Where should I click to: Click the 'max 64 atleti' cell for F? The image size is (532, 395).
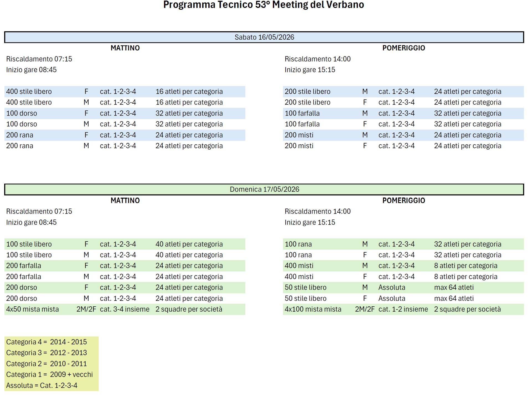coord(454,299)
